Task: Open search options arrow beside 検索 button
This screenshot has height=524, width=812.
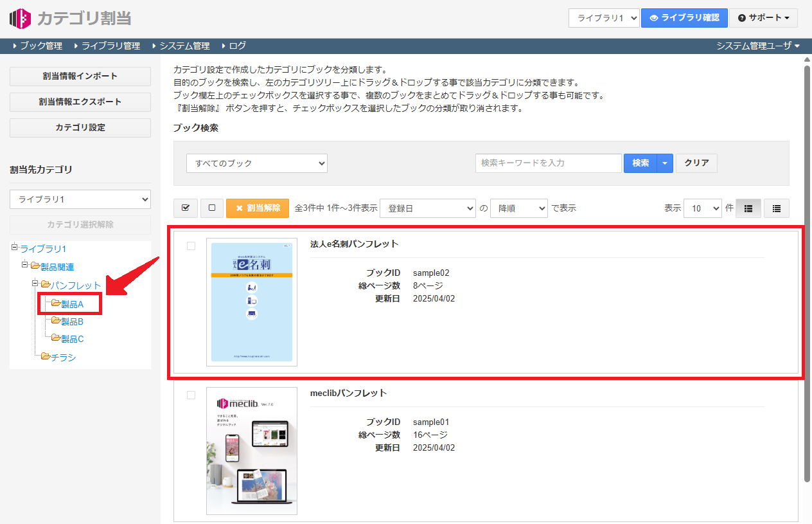Action: click(665, 163)
